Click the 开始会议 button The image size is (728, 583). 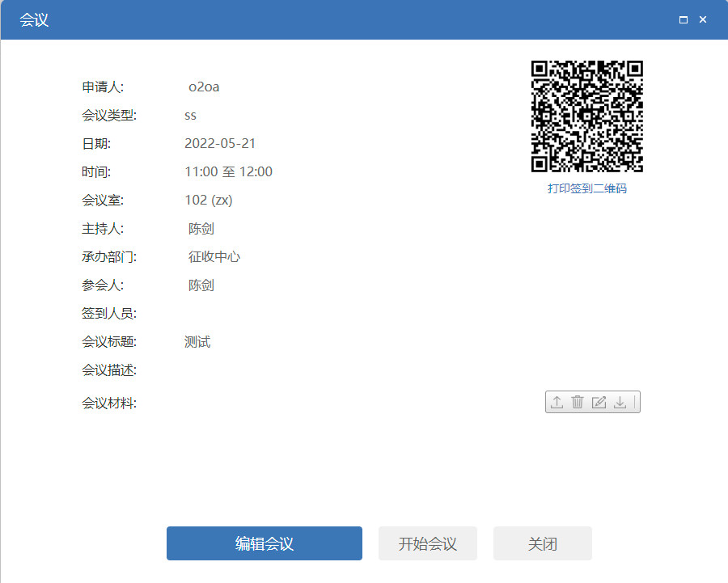coord(428,543)
